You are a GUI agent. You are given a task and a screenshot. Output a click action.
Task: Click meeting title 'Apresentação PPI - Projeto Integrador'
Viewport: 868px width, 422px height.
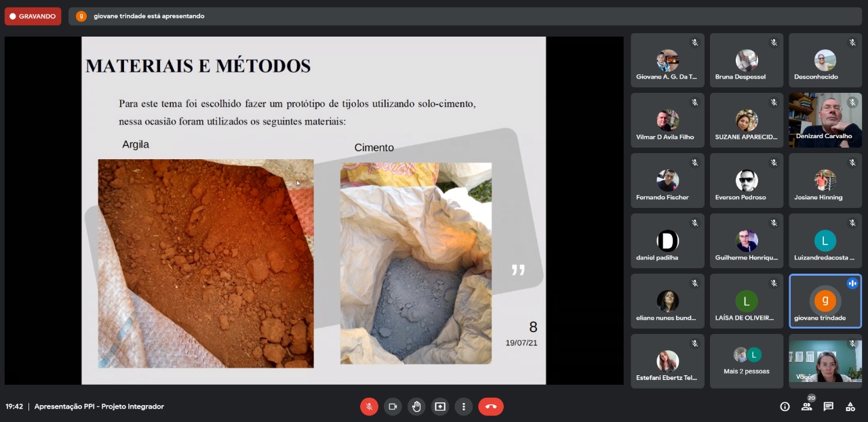tap(99, 406)
